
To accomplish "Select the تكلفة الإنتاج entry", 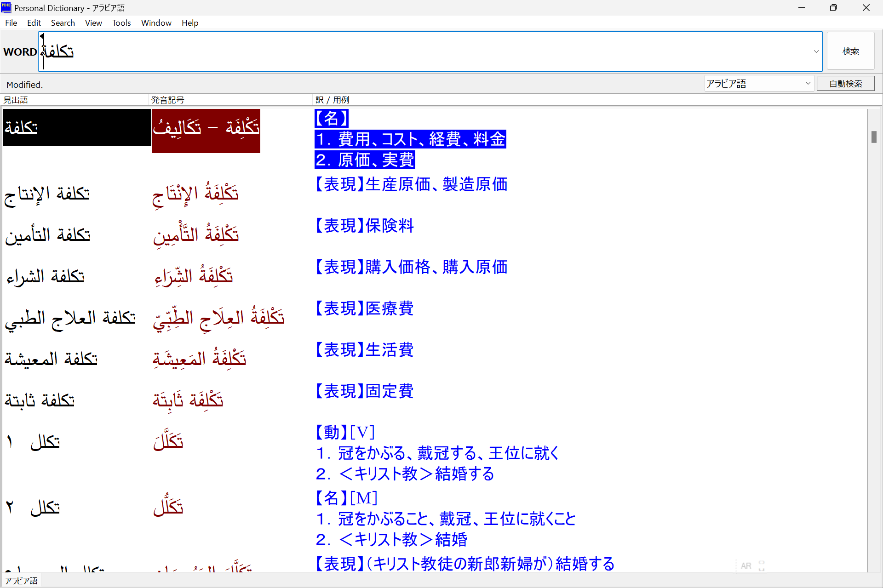I will coord(47,194).
